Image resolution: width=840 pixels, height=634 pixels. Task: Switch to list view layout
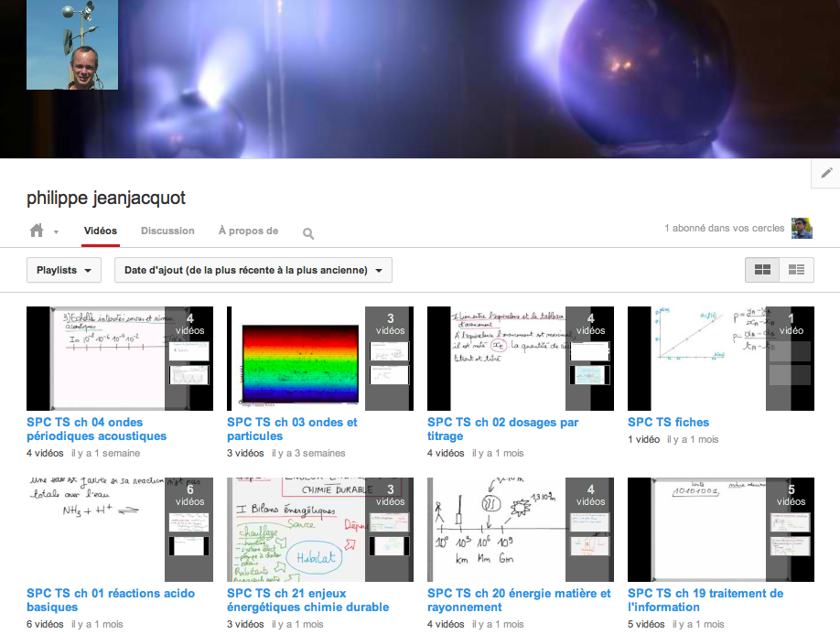(796, 270)
